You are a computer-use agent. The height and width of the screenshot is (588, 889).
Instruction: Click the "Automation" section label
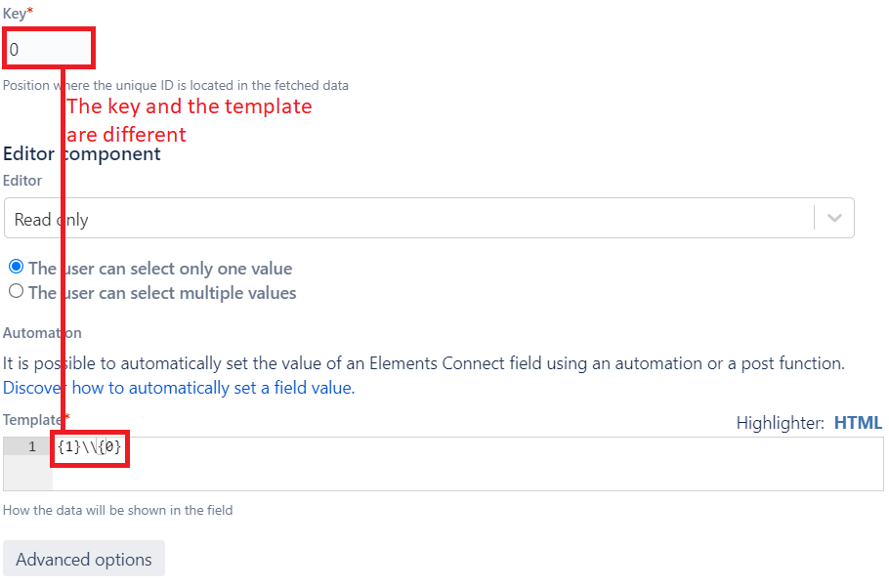42,333
